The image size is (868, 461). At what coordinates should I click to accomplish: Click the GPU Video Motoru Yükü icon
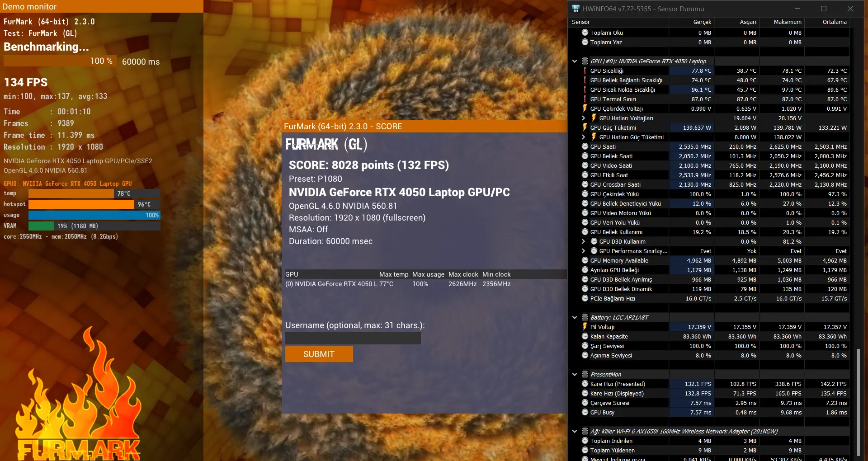tap(585, 213)
